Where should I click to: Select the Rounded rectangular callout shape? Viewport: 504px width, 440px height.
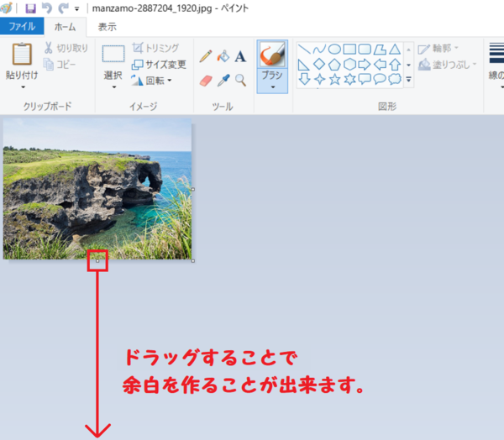tap(365, 79)
